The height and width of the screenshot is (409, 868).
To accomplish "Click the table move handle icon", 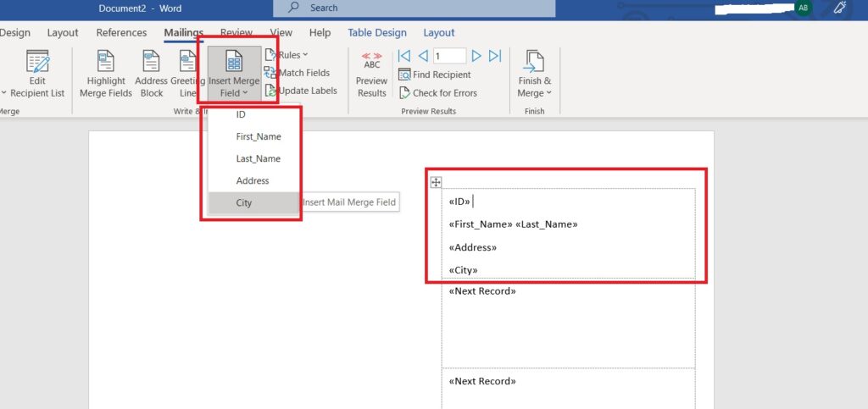I will (x=436, y=182).
